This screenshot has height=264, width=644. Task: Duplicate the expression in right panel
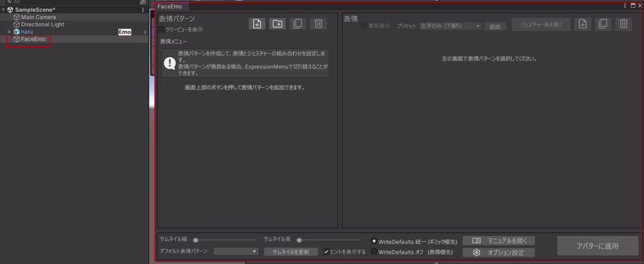pyautogui.click(x=603, y=24)
